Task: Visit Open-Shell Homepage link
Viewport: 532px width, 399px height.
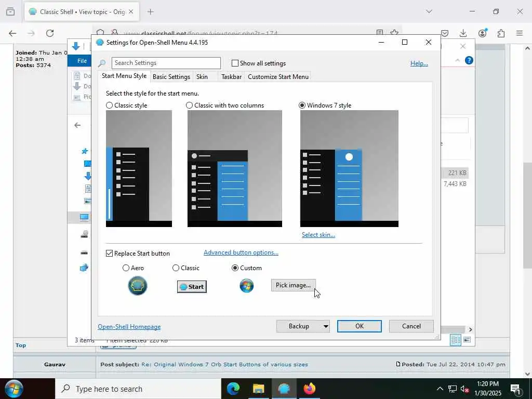Action: click(x=129, y=327)
